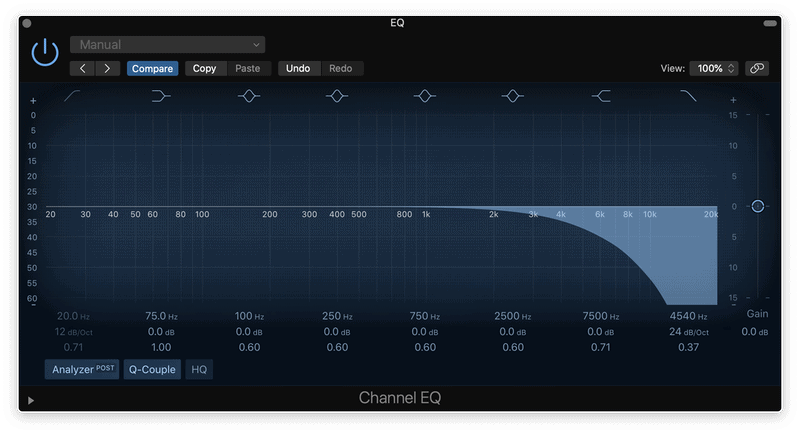Toggle the HQ button

pos(199,369)
